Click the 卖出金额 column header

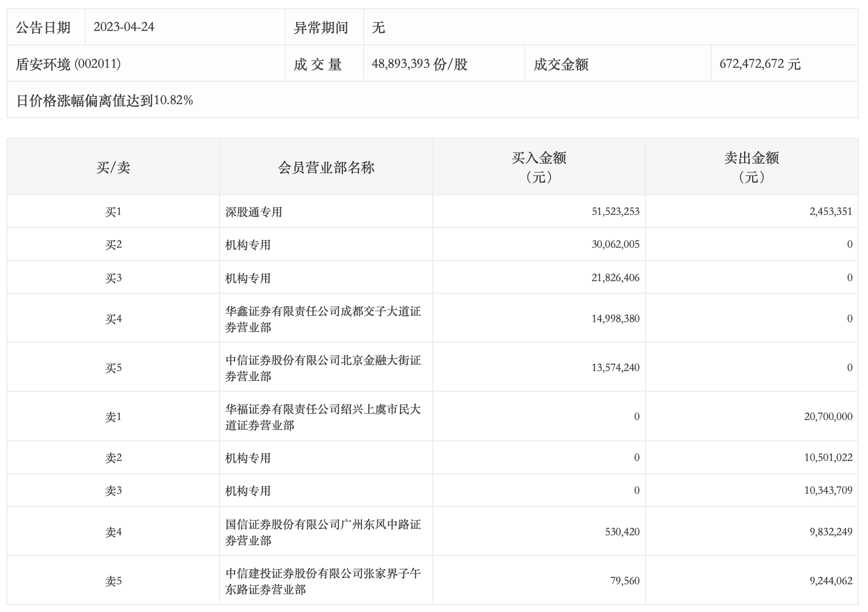click(x=752, y=167)
